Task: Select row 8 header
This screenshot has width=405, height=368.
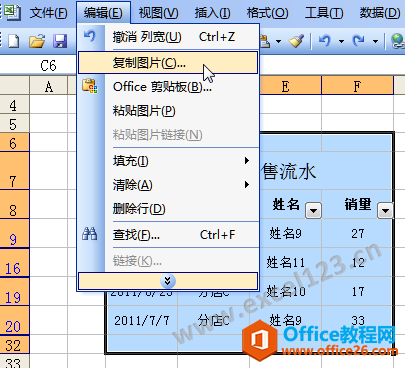Action: (x=14, y=204)
